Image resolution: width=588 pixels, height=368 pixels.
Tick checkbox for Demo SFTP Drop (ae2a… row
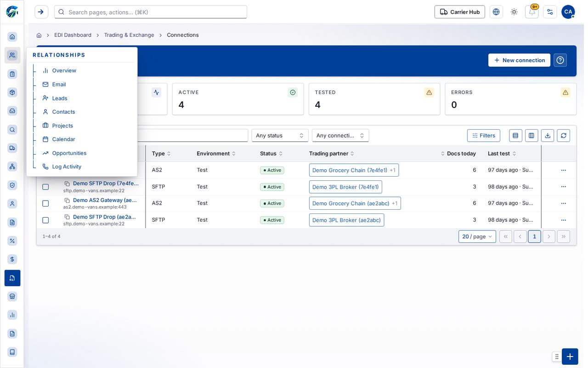[45, 220]
